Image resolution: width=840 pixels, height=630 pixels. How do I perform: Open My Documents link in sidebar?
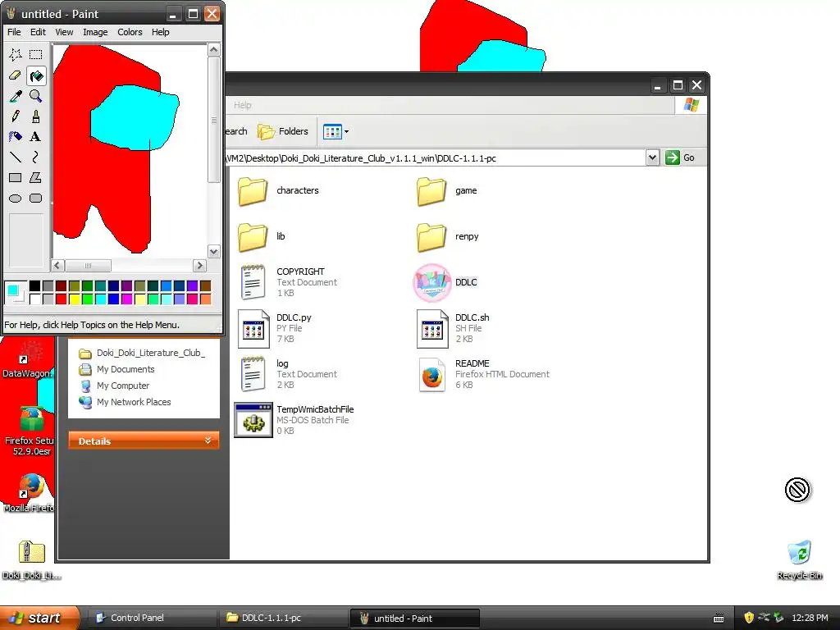click(118, 369)
